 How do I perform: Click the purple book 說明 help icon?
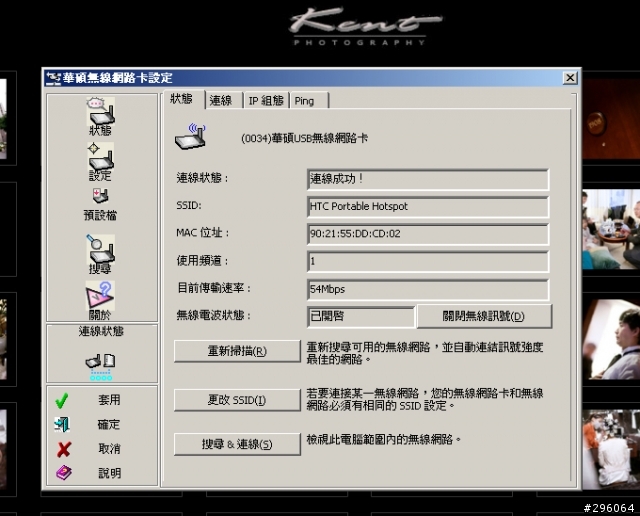[x=64, y=473]
